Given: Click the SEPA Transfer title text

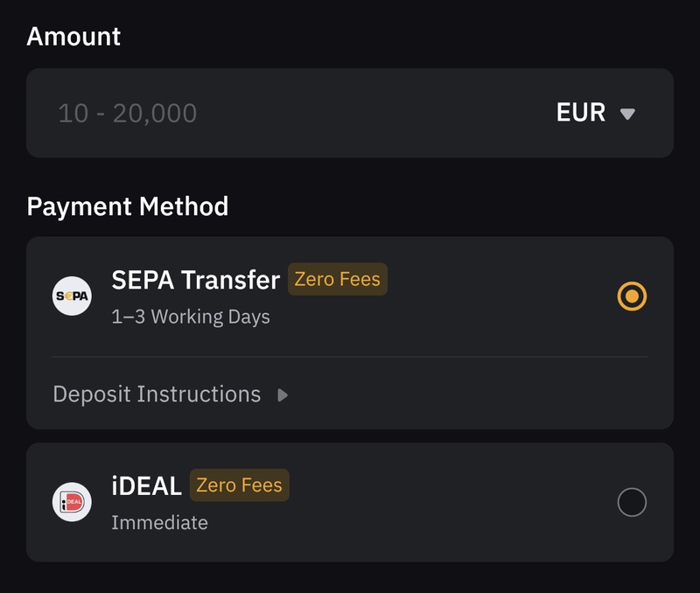Looking at the screenshot, I should pos(195,280).
